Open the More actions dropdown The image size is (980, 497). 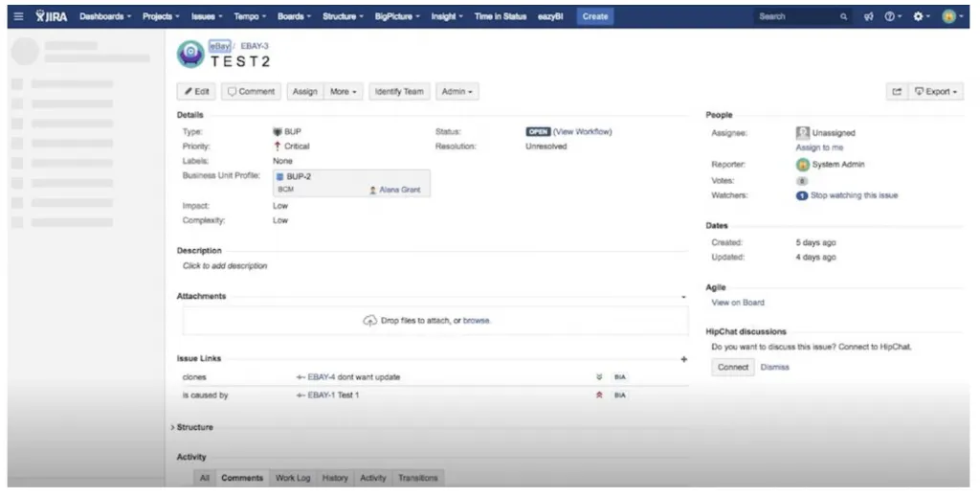(344, 91)
